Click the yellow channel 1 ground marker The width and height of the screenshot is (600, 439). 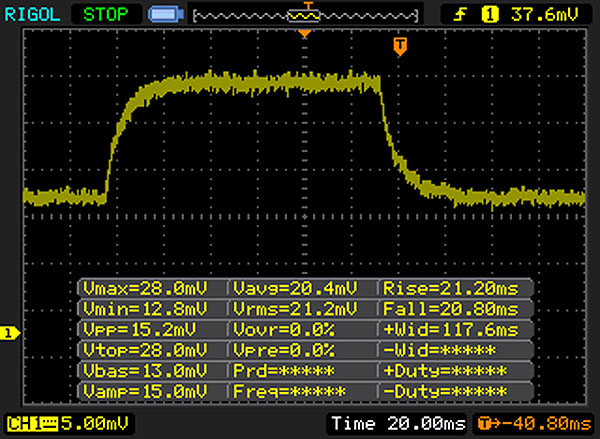[x=9, y=333]
